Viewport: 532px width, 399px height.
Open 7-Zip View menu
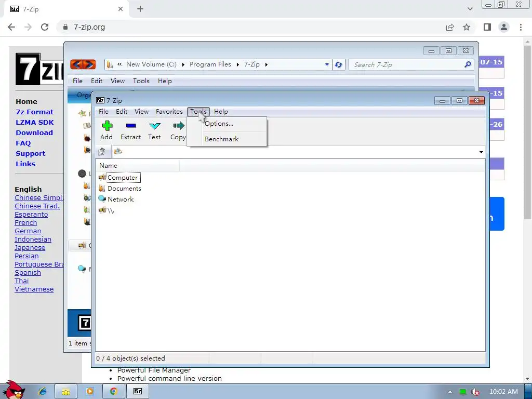coord(141,112)
